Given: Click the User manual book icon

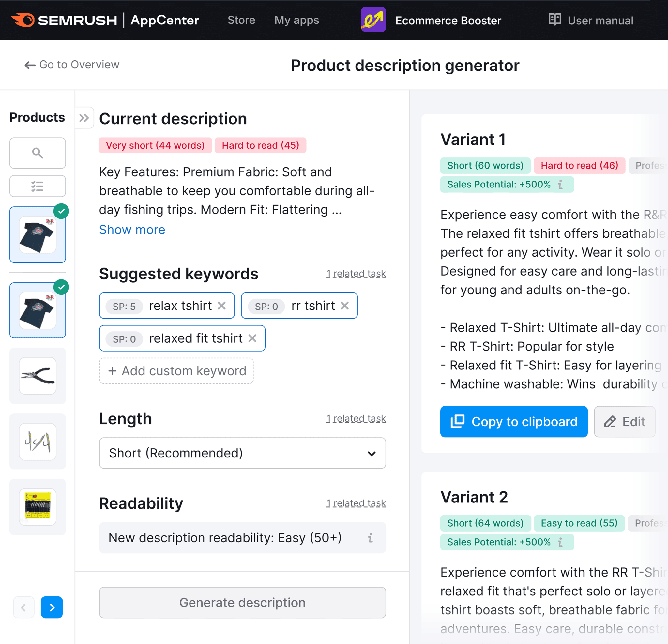Looking at the screenshot, I should click(x=554, y=20).
